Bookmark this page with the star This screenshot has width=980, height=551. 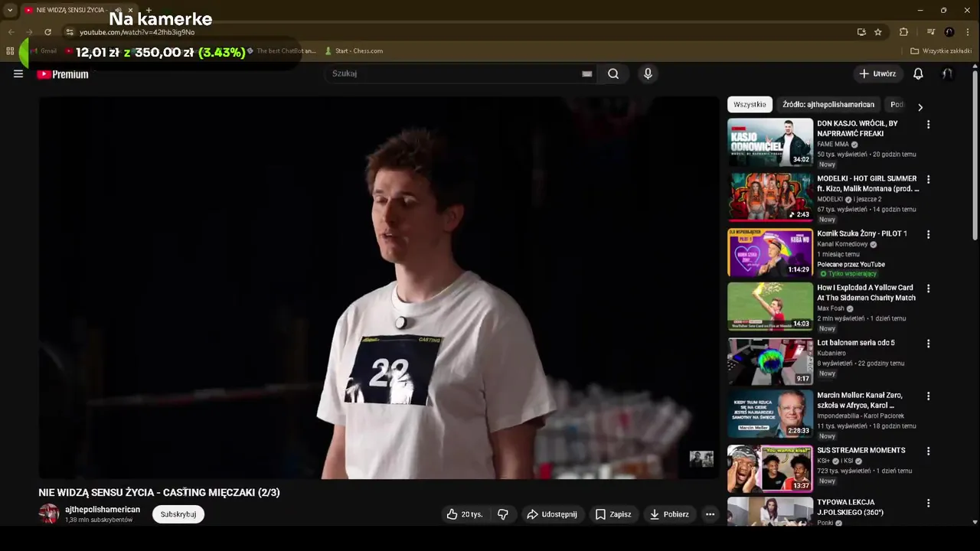(878, 32)
